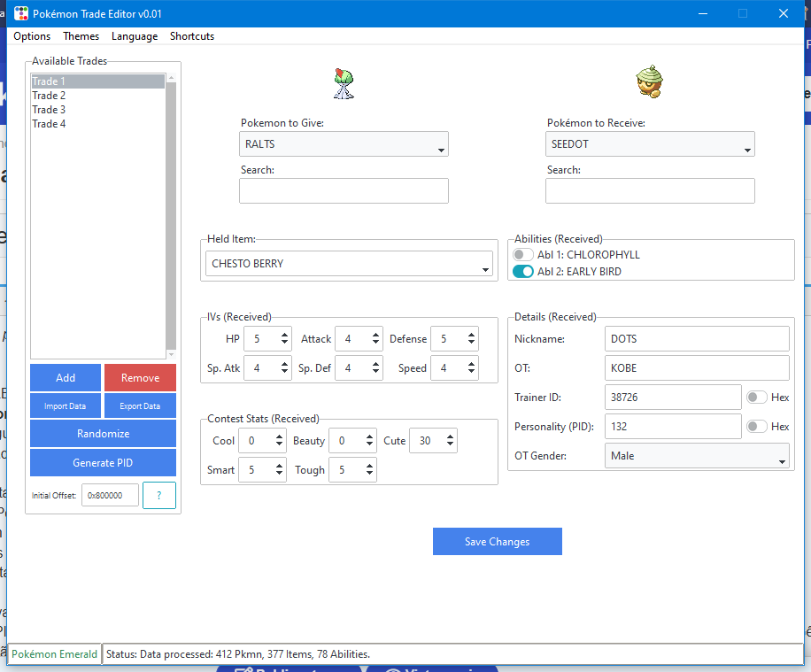Click the question mark help button
The width and height of the screenshot is (811, 672).
(x=159, y=496)
